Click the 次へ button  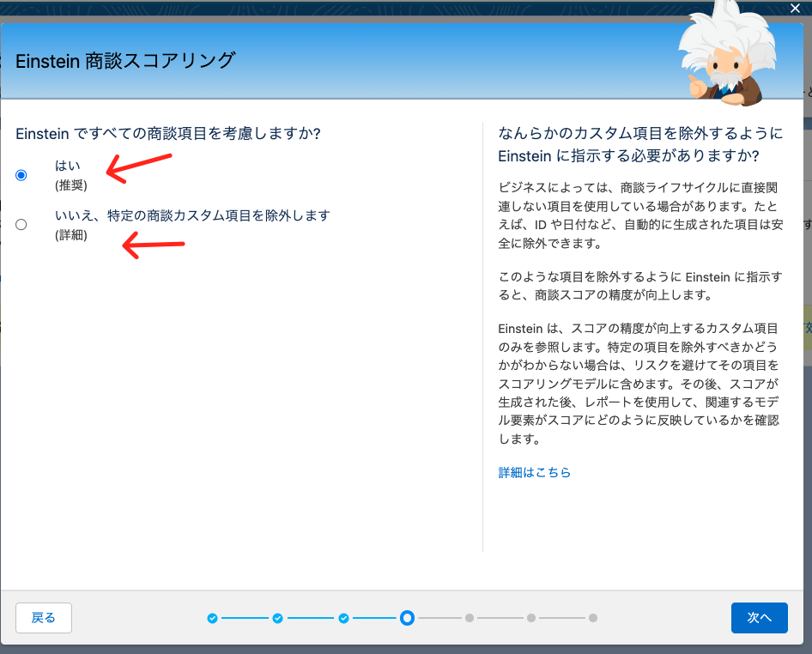pyautogui.click(x=759, y=617)
